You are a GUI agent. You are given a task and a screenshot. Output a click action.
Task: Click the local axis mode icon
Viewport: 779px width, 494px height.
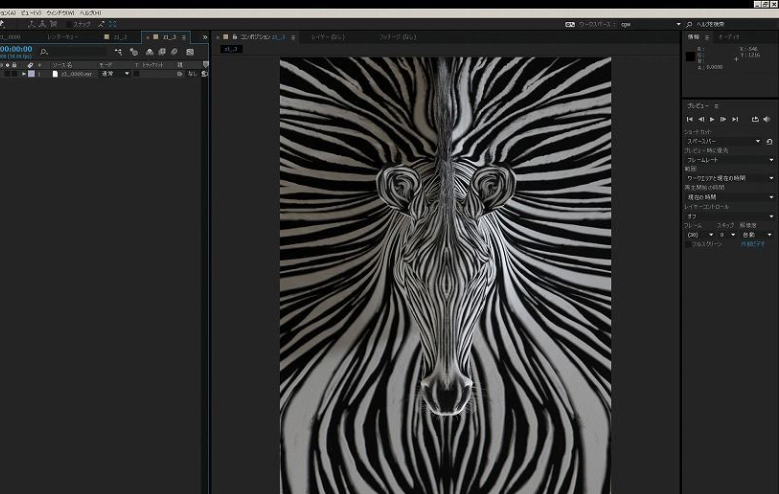point(31,24)
